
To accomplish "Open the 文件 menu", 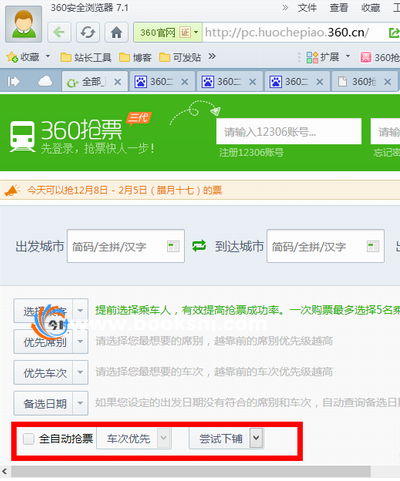I will (307, 7).
